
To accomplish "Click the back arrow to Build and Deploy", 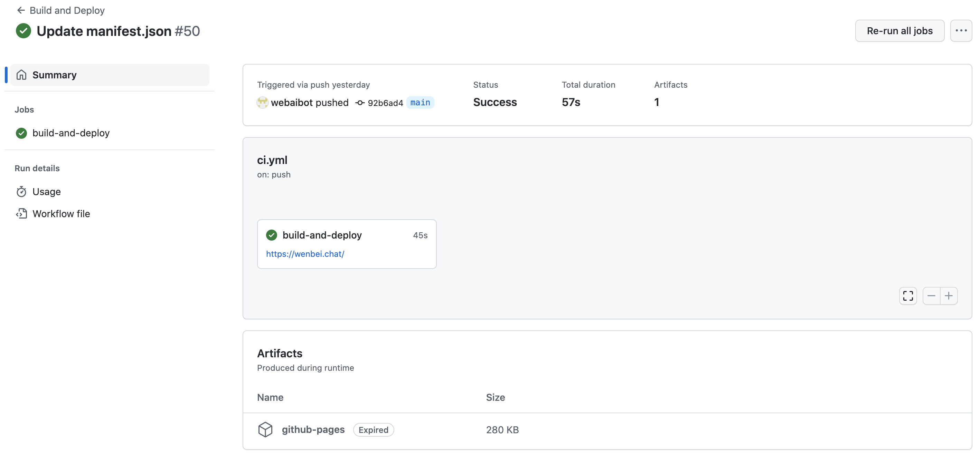I will (x=21, y=10).
